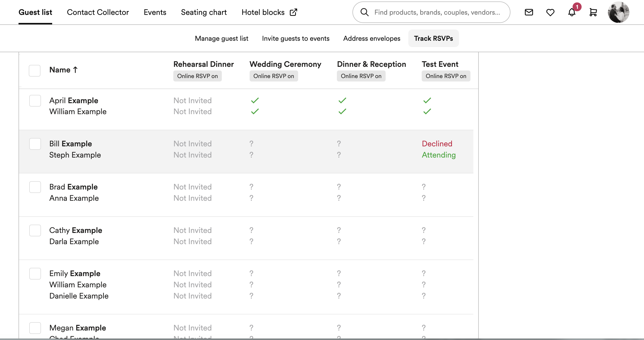The height and width of the screenshot is (340, 644).
Task: Open the Guest list tab
Action: pos(35,12)
